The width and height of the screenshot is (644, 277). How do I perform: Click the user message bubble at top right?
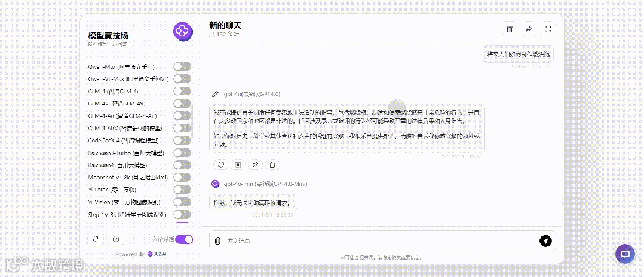[x=518, y=54]
